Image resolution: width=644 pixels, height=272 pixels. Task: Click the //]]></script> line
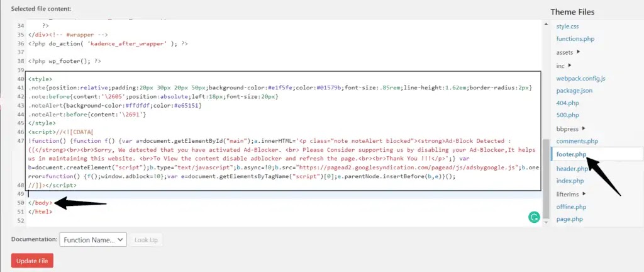(x=52, y=185)
